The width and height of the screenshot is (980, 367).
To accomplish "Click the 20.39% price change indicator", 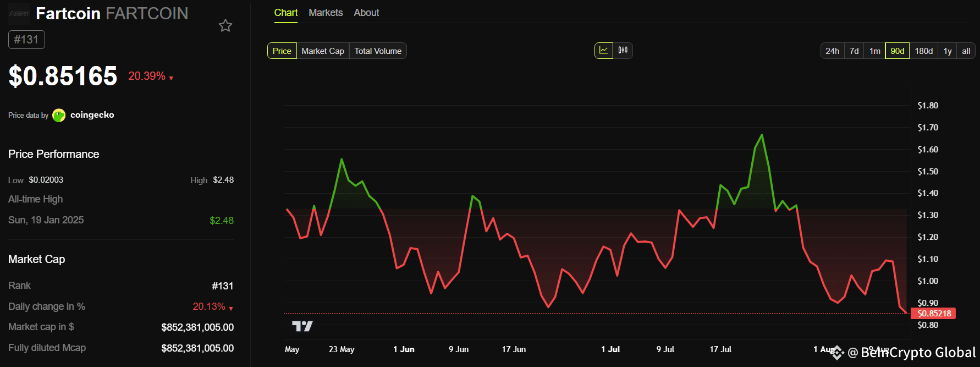I will [x=151, y=76].
